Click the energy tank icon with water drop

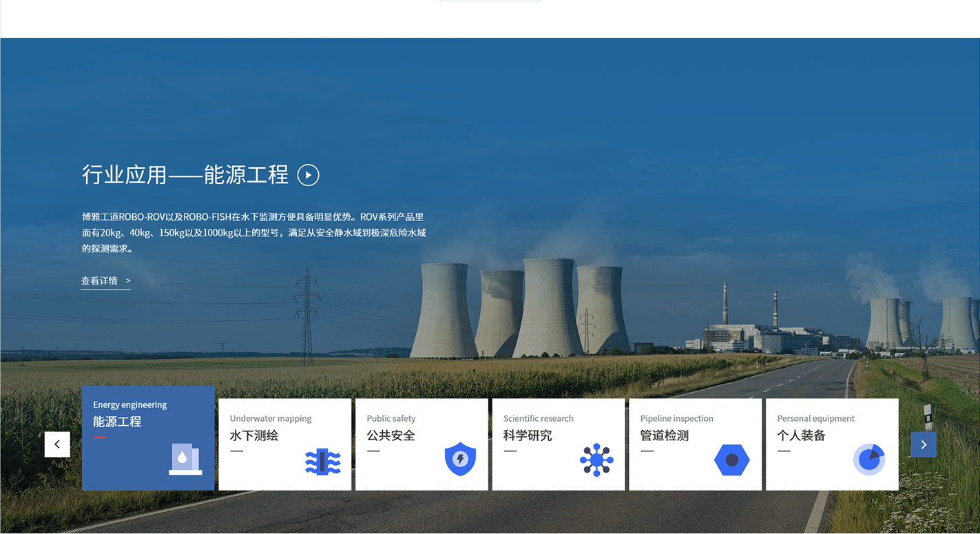tap(185, 459)
